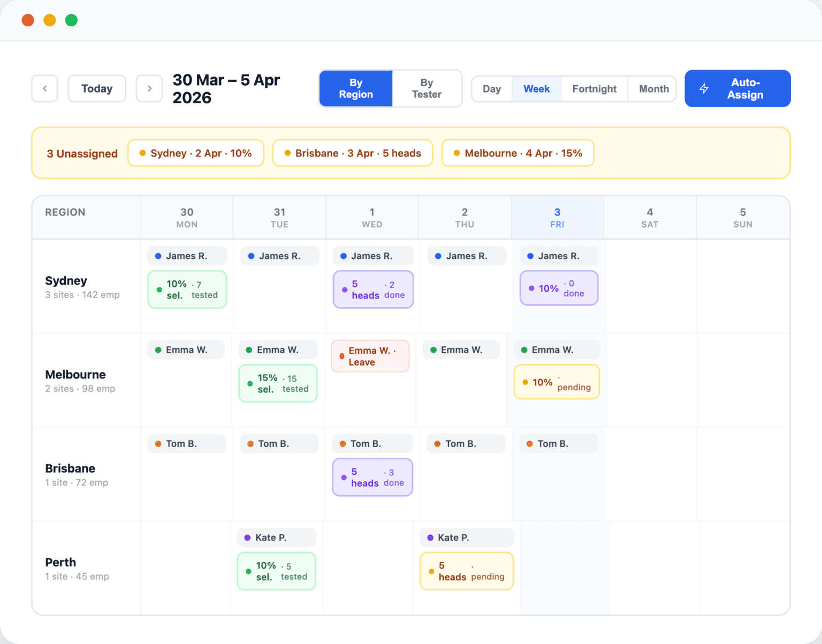Open Brisbane Wednesday 5 heads event

coord(372,477)
